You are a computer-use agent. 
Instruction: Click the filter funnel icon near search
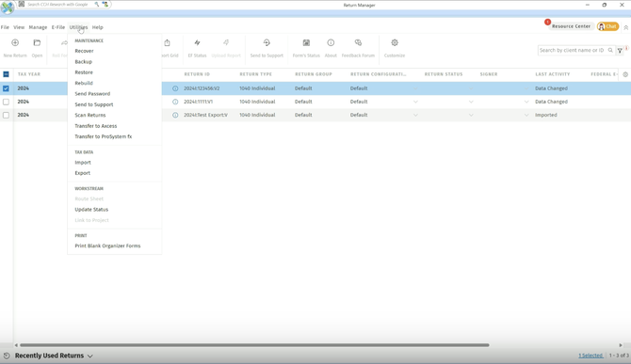click(620, 51)
